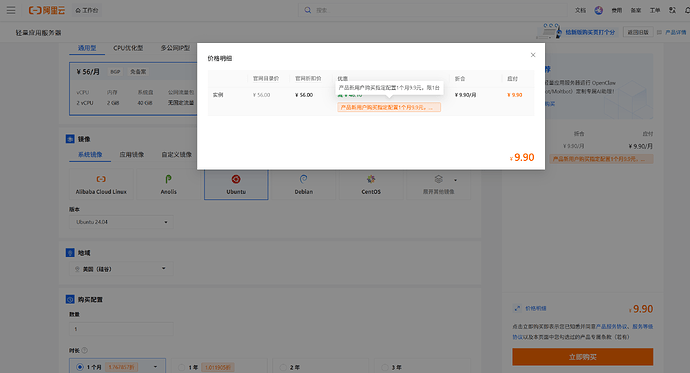The image size is (690, 373).
Task: Open the 产品服务协议 agreement link
Action: point(612,326)
